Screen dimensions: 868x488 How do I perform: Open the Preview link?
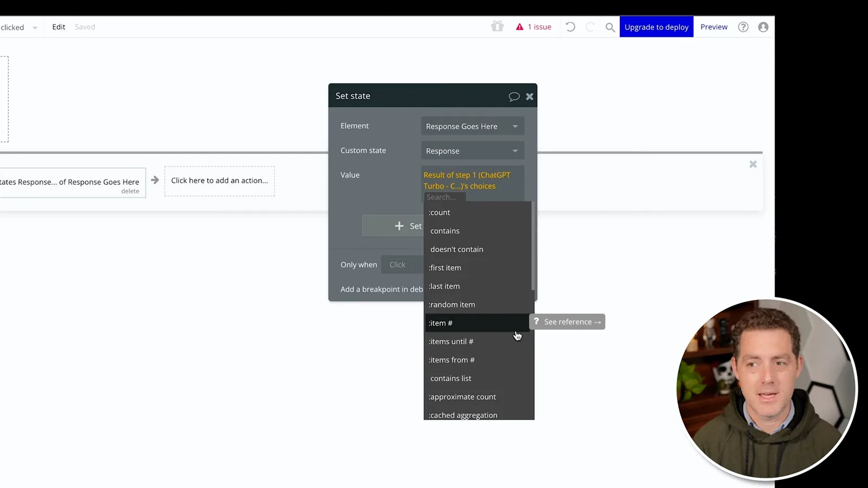[x=714, y=27]
